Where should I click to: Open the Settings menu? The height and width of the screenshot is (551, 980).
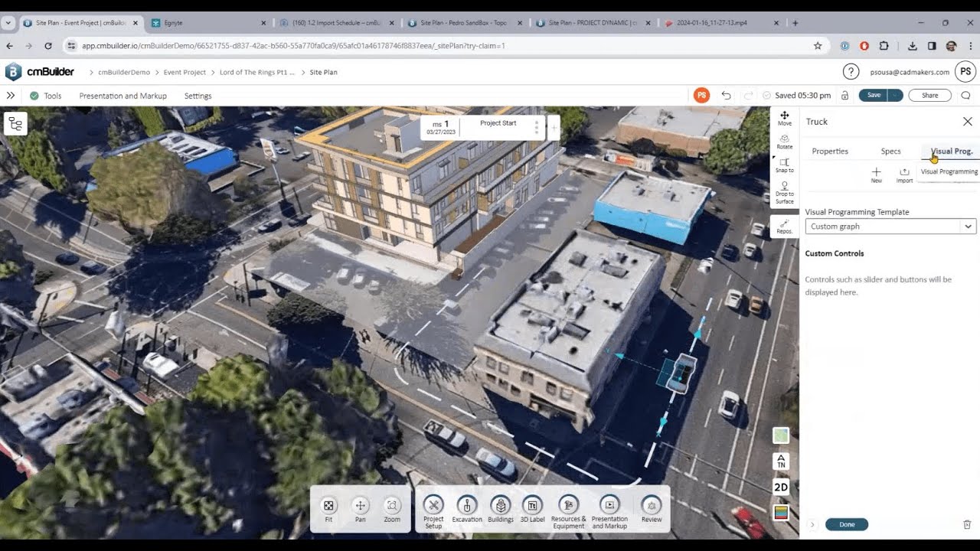tap(198, 96)
